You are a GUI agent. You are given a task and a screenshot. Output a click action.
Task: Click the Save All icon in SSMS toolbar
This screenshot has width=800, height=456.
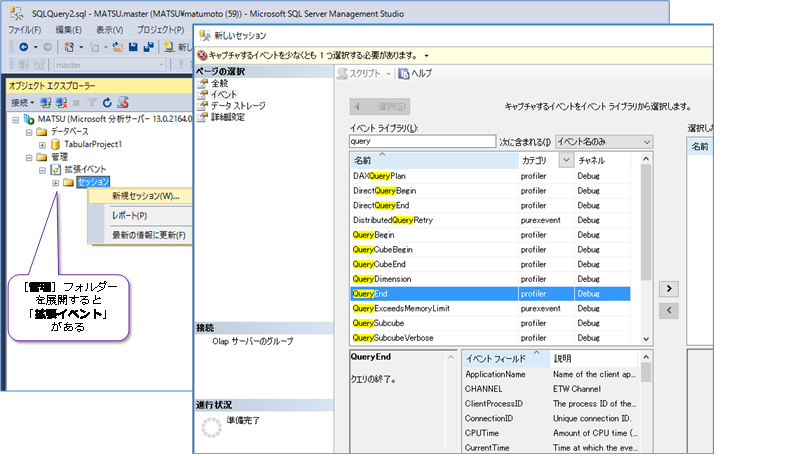pos(148,47)
